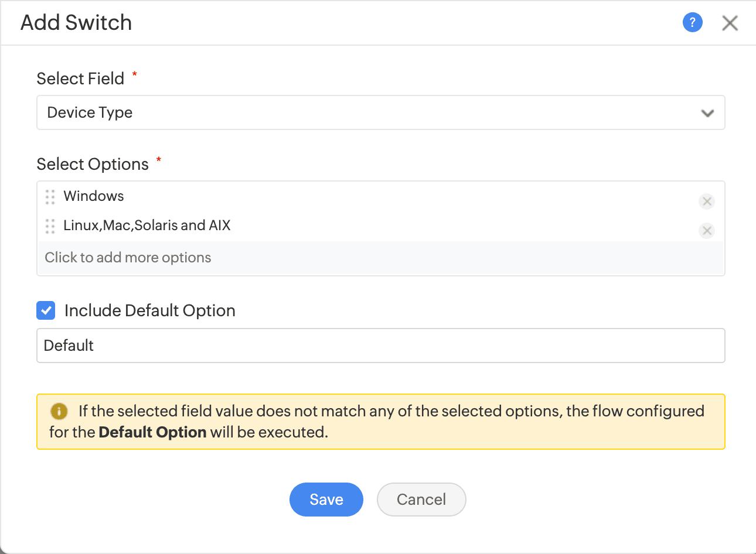
Task: Open the blue help question mark icon
Action: [x=692, y=23]
